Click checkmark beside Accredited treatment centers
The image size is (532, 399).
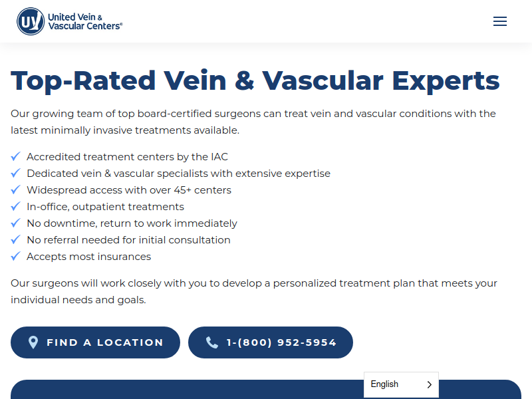[15, 156]
